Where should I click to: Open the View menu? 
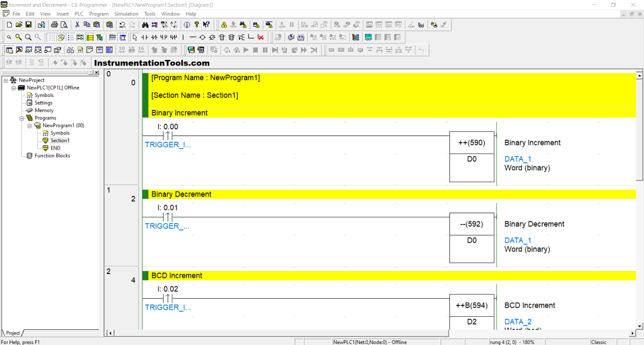(x=45, y=14)
